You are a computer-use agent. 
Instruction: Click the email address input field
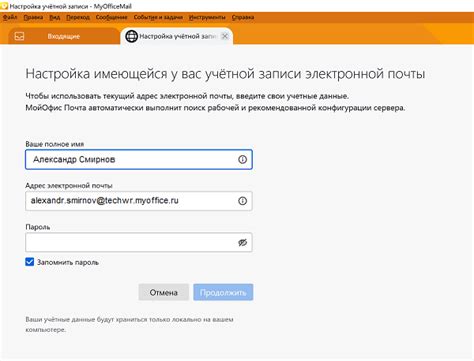139,201
